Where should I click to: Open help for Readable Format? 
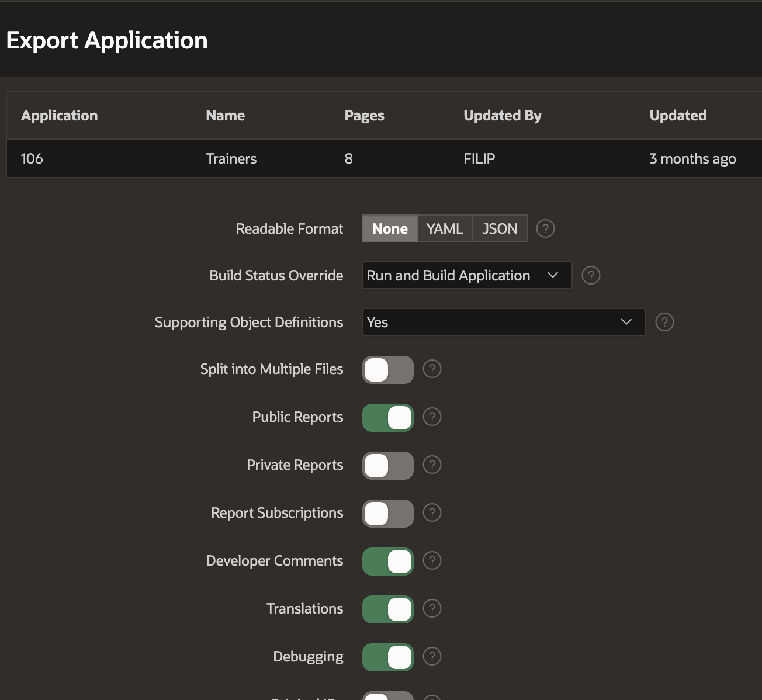pyautogui.click(x=545, y=228)
